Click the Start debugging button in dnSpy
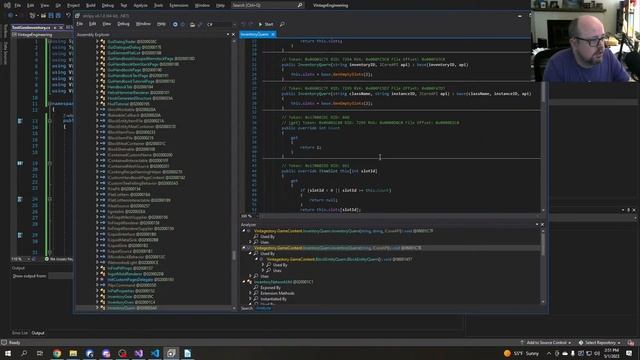This screenshot has width=640, height=360. click(266, 24)
